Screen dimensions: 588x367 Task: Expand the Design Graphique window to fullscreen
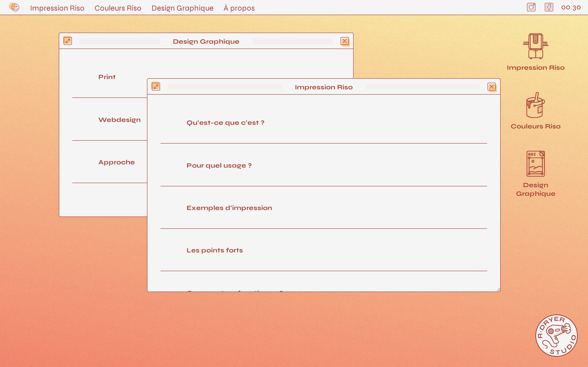tap(68, 41)
